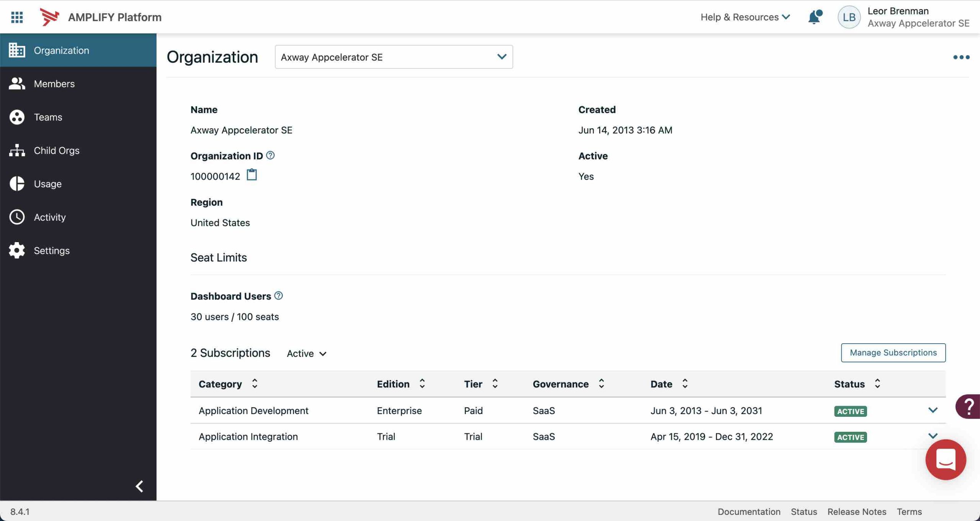Go to Settings in the sidebar

point(78,250)
